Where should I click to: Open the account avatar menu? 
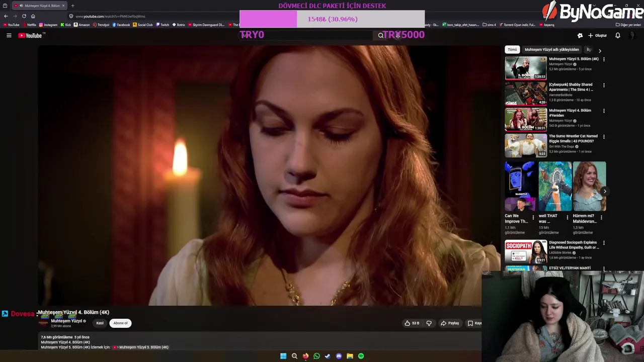tap(632, 35)
